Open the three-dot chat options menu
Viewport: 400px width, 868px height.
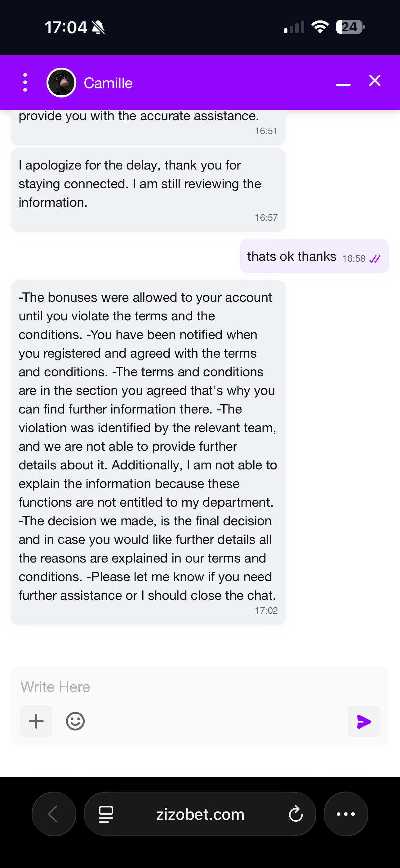point(25,83)
